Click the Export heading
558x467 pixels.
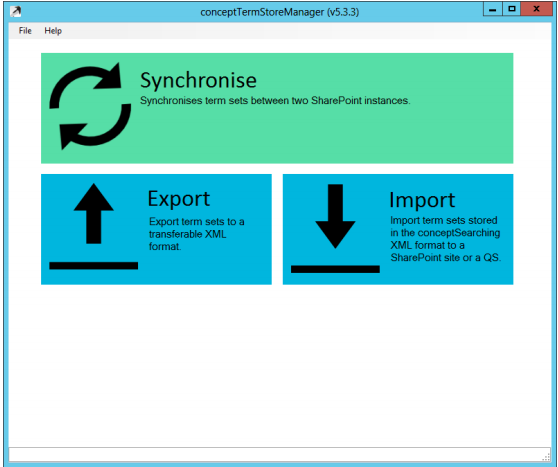pyautogui.click(x=179, y=199)
